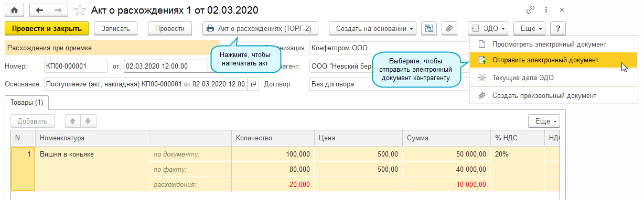The image size is (644, 200).
Task: Move row up with up arrow
Action: (x=73, y=121)
